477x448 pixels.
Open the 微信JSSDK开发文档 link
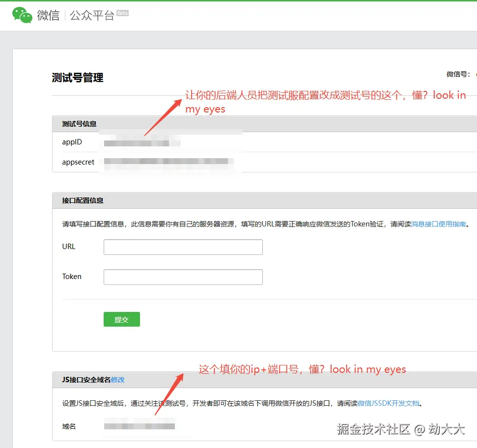tap(389, 403)
